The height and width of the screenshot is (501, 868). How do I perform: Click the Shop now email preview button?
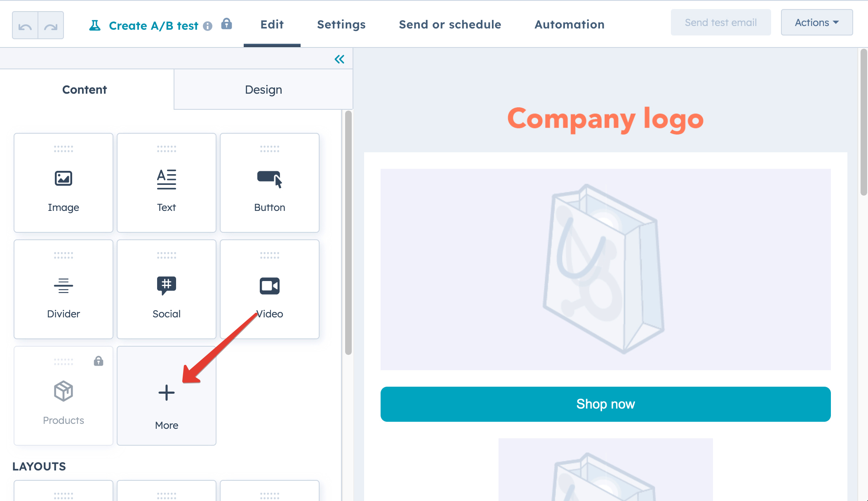click(606, 404)
